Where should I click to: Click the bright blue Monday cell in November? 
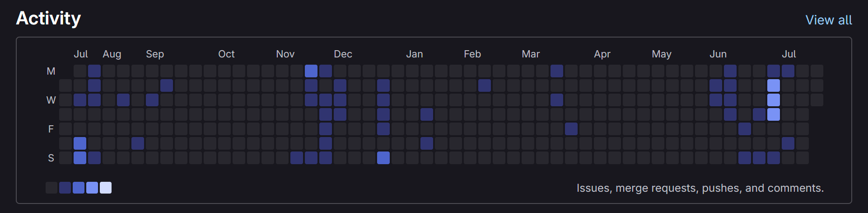pyautogui.click(x=311, y=71)
